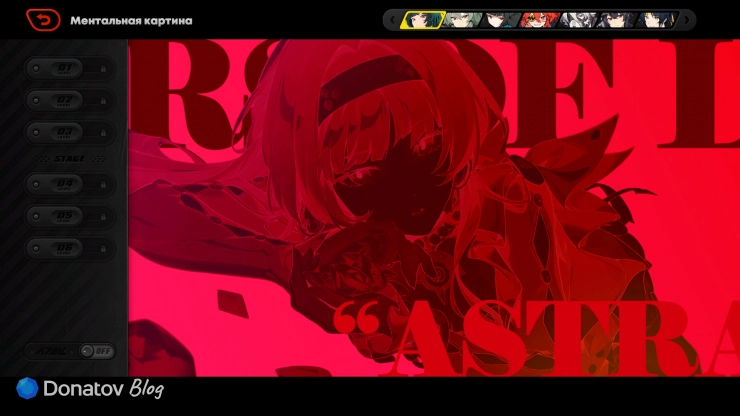Click the lock icon on level 06
The image size is (740, 416).
click(x=103, y=249)
